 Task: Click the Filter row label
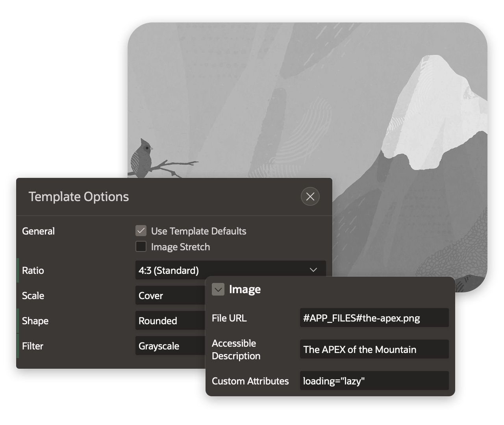click(x=32, y=346)
